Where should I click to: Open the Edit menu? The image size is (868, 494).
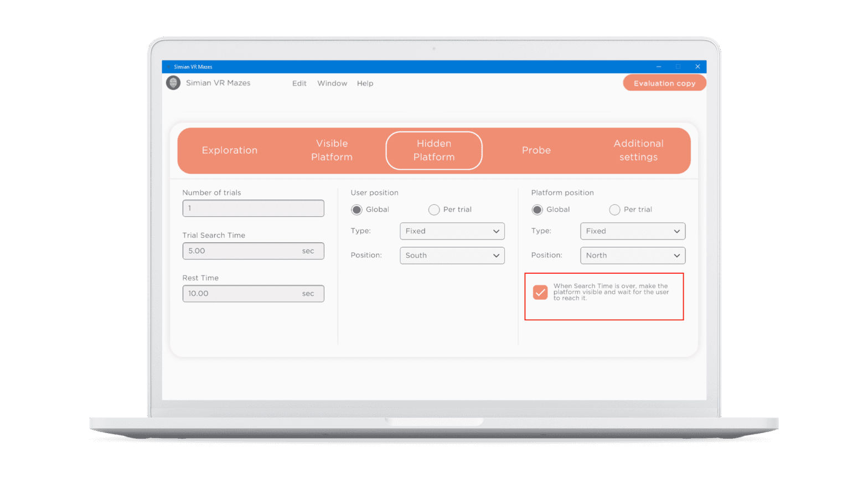coord(299,84)
